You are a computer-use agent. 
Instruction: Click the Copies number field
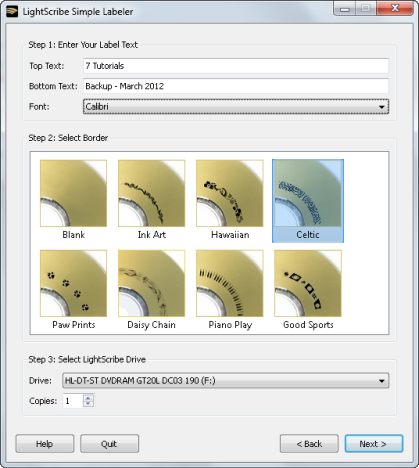coord(73,401)
